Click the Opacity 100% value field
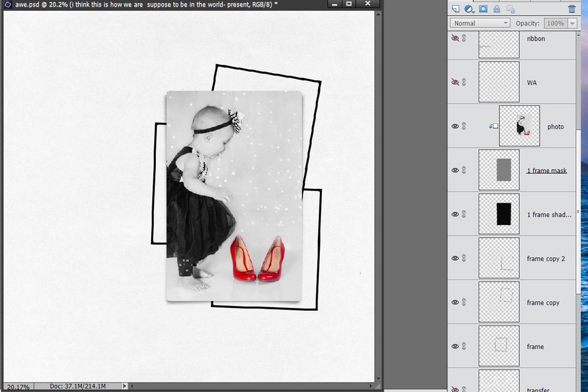 556,24
